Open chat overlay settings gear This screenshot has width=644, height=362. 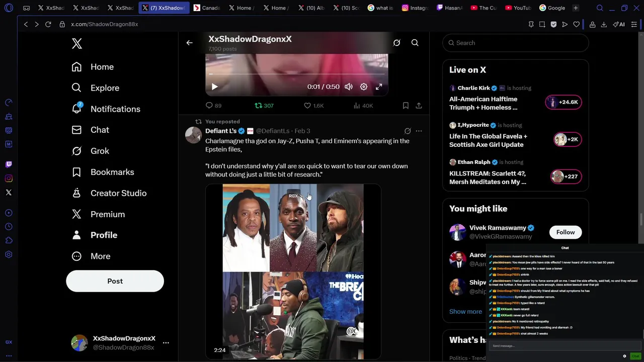click(624, 356)
